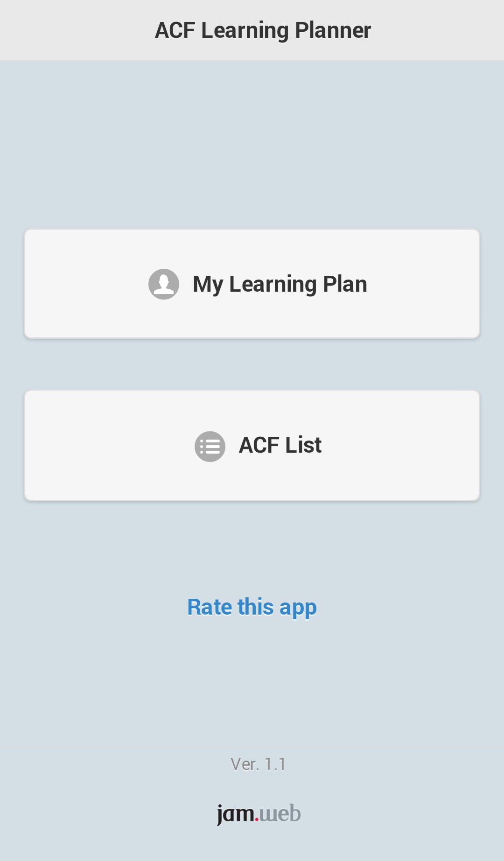Click the person icon on My Learning Plan
The height and width of the screenshot is (861, 504).
163,283
